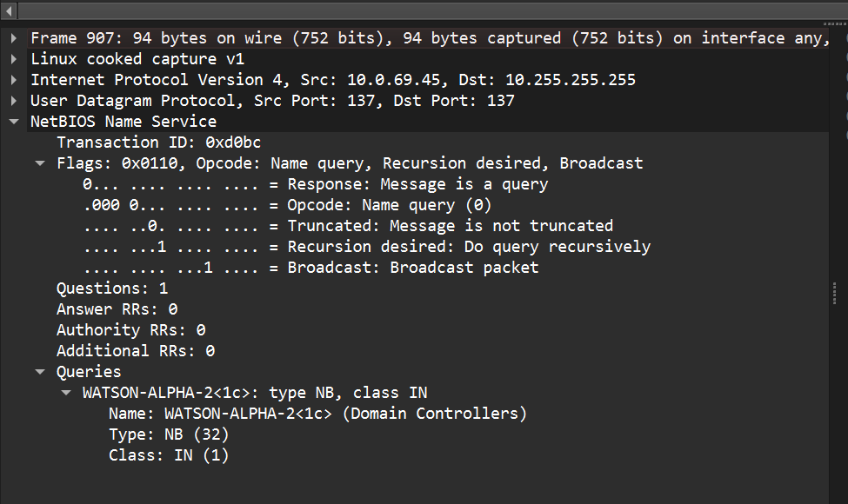Collapse the Flags: 0x0110 subtree
Image resolution: width=848 pixels, height=504 pixels.
(40, 163)
